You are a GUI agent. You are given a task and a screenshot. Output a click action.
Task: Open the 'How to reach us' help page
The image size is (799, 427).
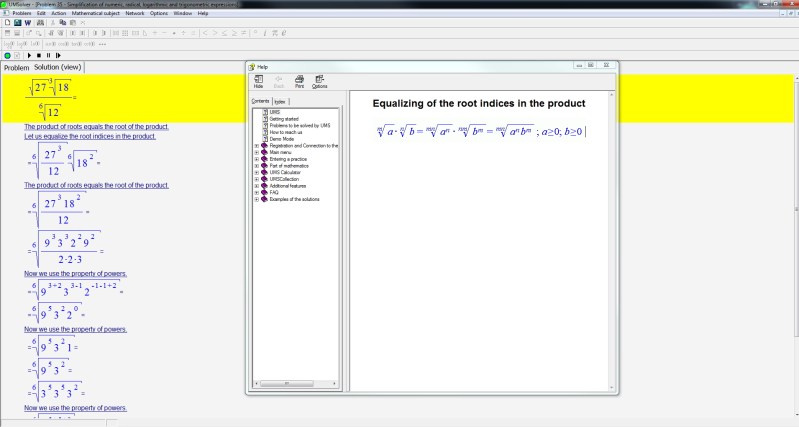tap(286, 132)
